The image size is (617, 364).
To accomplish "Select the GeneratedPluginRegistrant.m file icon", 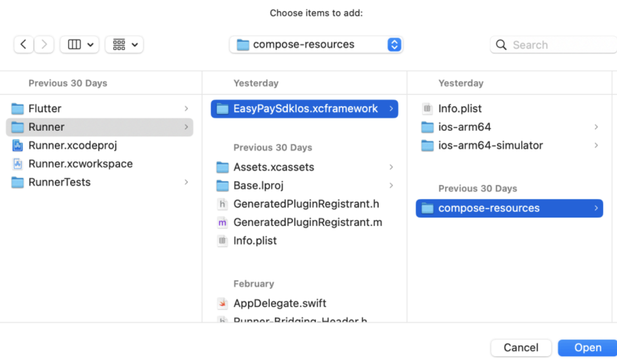I will [x=222, y=223].
